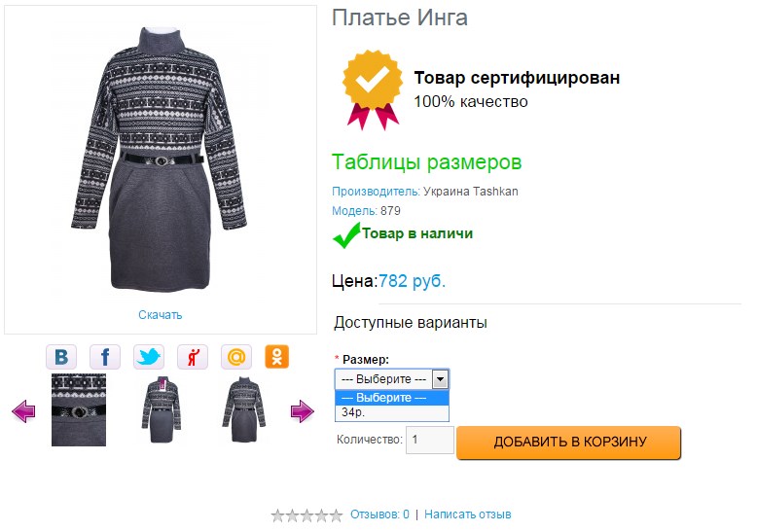Tweet this product via Twitter icon
The width and height of the screenshot is (757, 532).
click(x=149, y=357)
